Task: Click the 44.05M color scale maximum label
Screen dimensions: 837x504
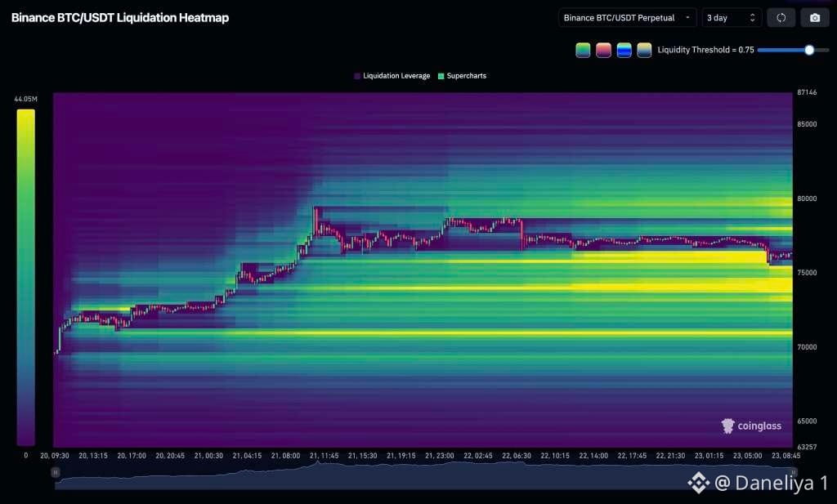Action: [25, 99]
